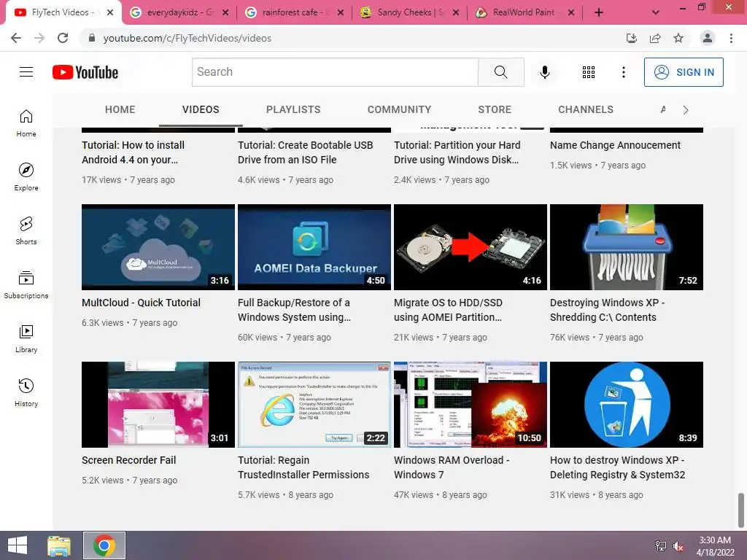Open recycle bin Windows XP thumbnail
The height and width of the screenshot is (560, 747).
coord(627,405)
